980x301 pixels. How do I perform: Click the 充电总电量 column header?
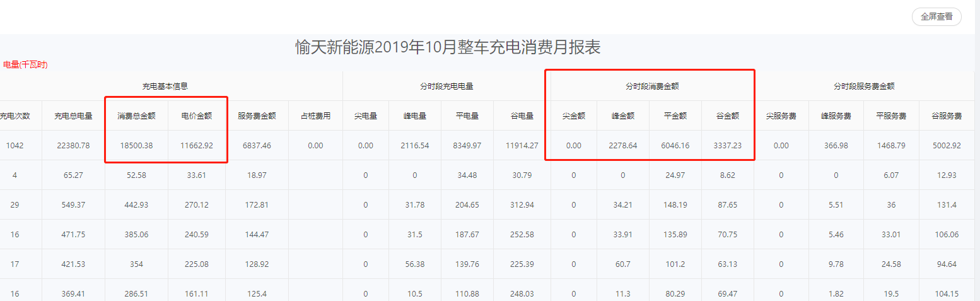click(x=73, y=116)
